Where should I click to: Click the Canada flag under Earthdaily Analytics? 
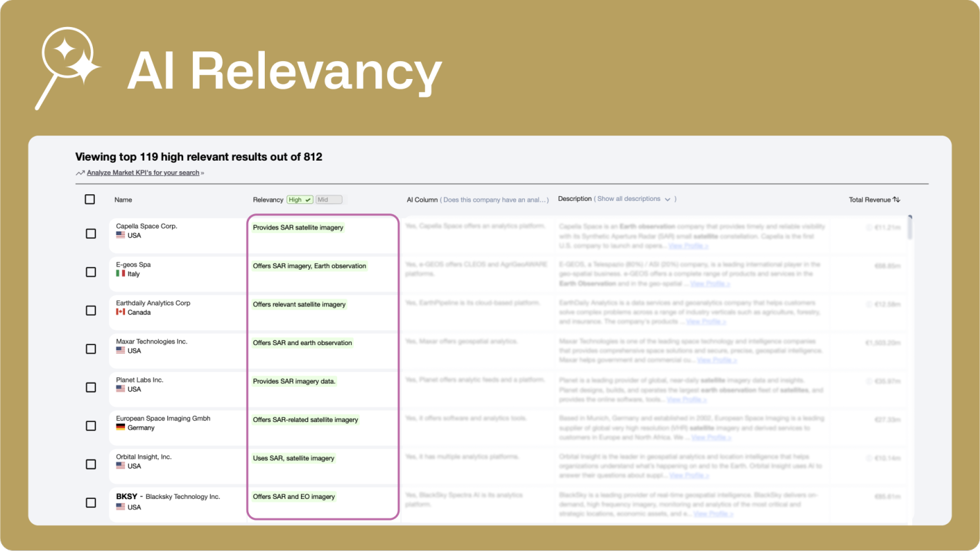(121, 312)
